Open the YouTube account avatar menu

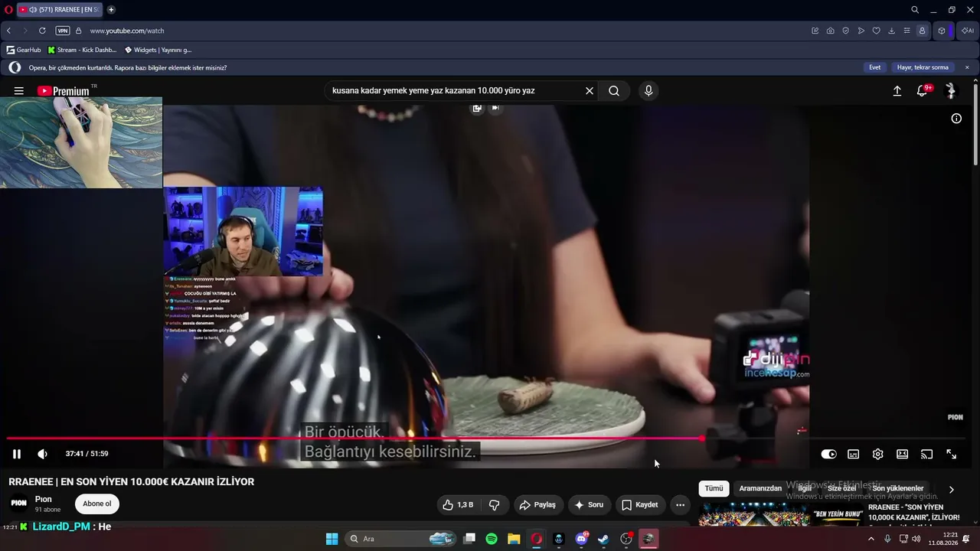click(951, 90)
